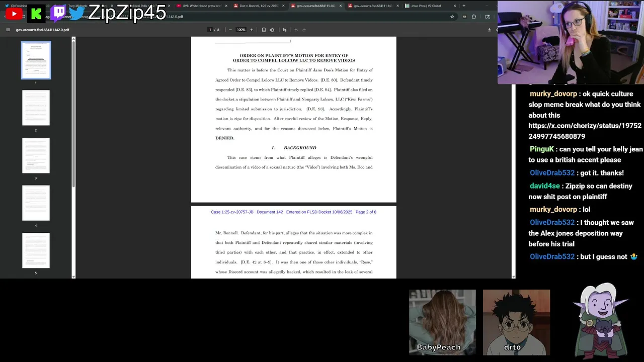Close the Jesus Pena V2 Global tab

click(x=455, y=6)
